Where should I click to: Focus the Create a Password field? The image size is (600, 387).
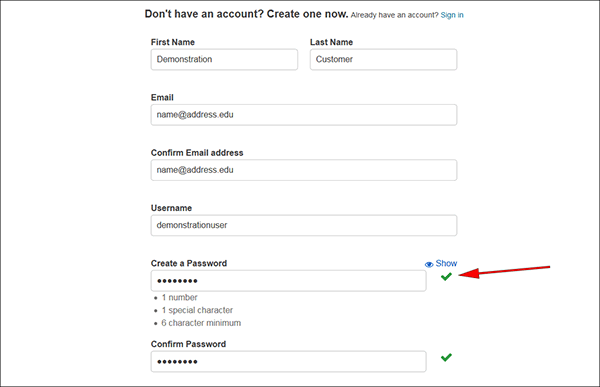(x=289, y=281)
